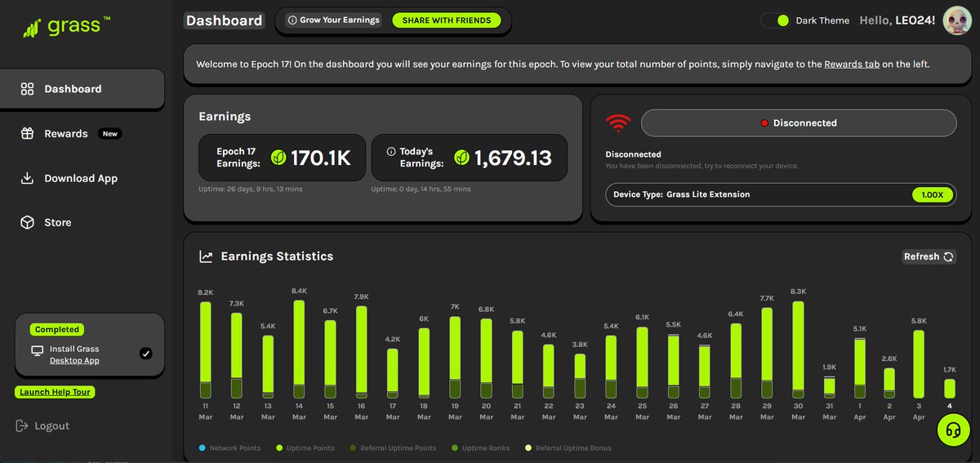
Task: Click the Store cube icon
Action: click(x=27, y=222)
